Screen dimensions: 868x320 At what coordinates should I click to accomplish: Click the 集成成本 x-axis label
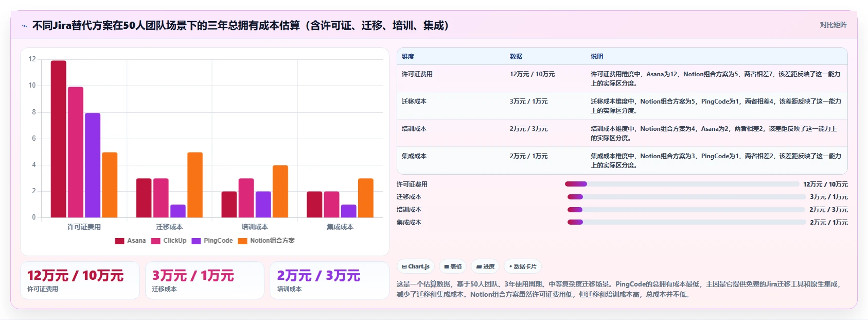pos(340,227)
